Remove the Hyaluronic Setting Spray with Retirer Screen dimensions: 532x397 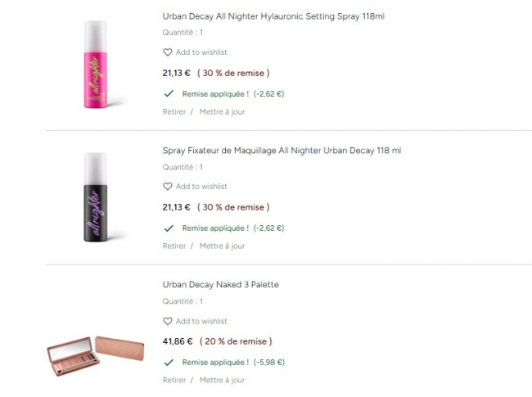[174, 112]
